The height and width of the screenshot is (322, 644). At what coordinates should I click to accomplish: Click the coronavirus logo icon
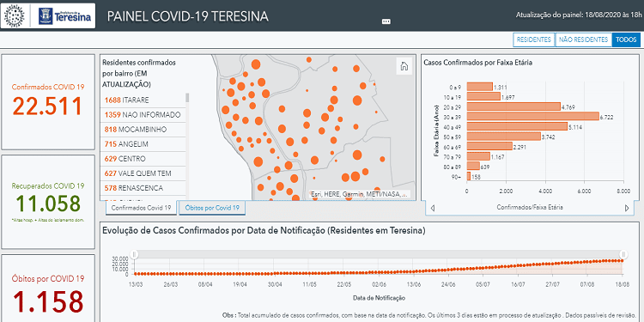coord(14,16)
